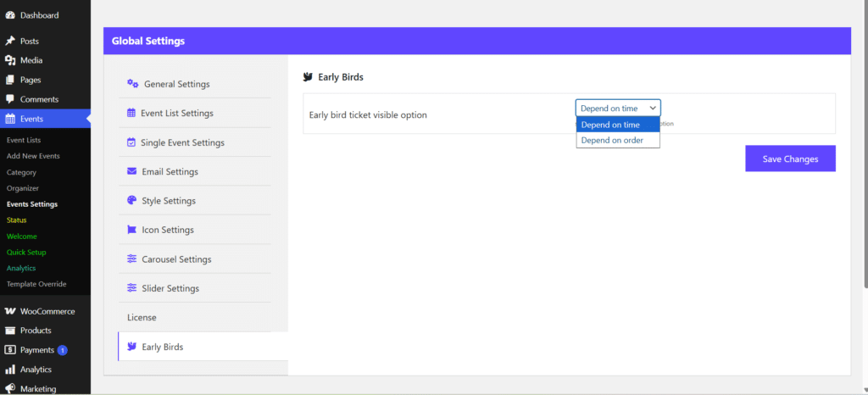Click the Early Birds tab bird icon

point(131,347)
